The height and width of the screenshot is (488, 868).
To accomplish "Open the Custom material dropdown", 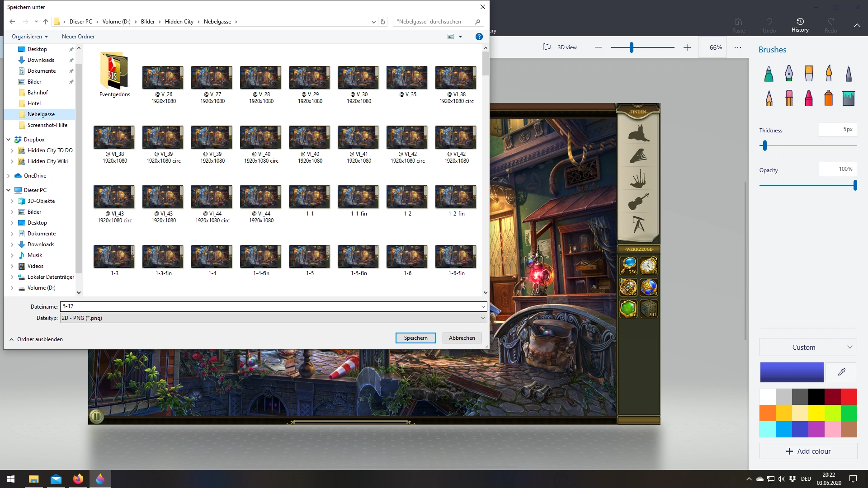I will (808, 347).
